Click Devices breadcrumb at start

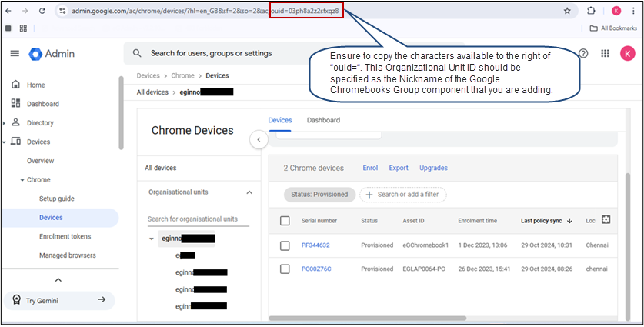pyautogui.click(x=148, y=75)
